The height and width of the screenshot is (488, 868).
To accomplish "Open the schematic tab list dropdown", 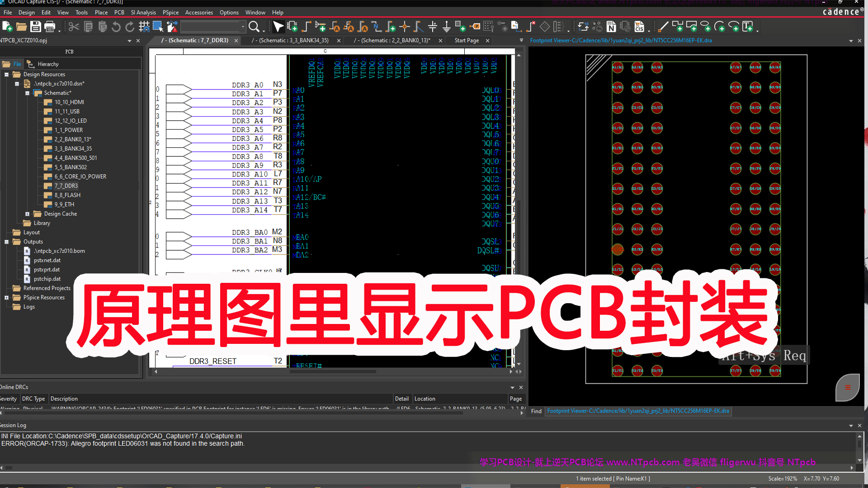I will pos(521,41).
